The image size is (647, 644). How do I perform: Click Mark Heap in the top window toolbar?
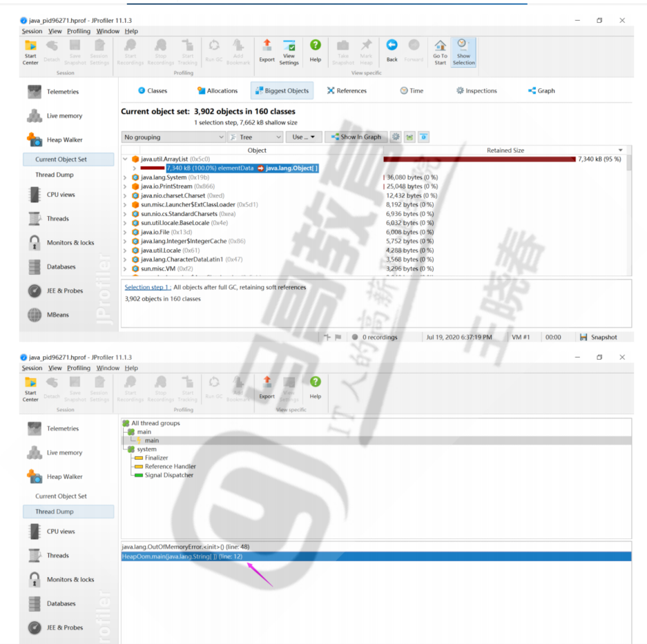point(366,52)
